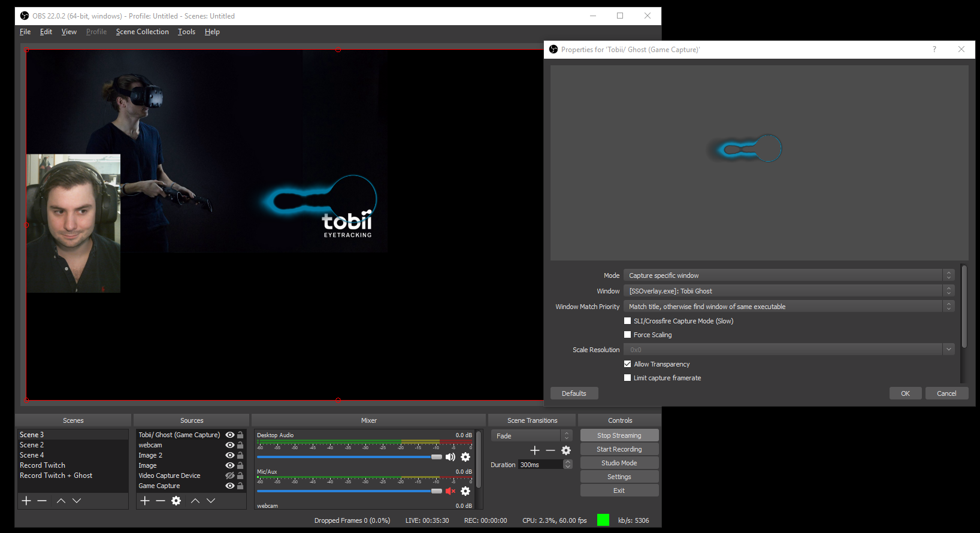
Task: Toggle lock on Video Capture Device source
Action: click(240, 476)
